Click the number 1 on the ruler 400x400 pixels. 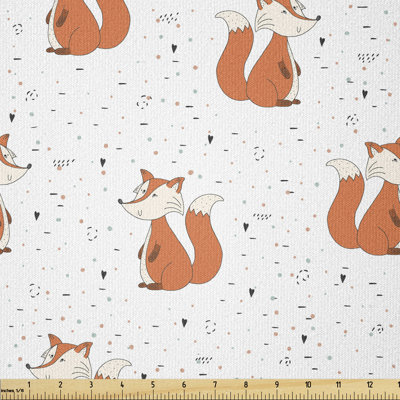29,385
